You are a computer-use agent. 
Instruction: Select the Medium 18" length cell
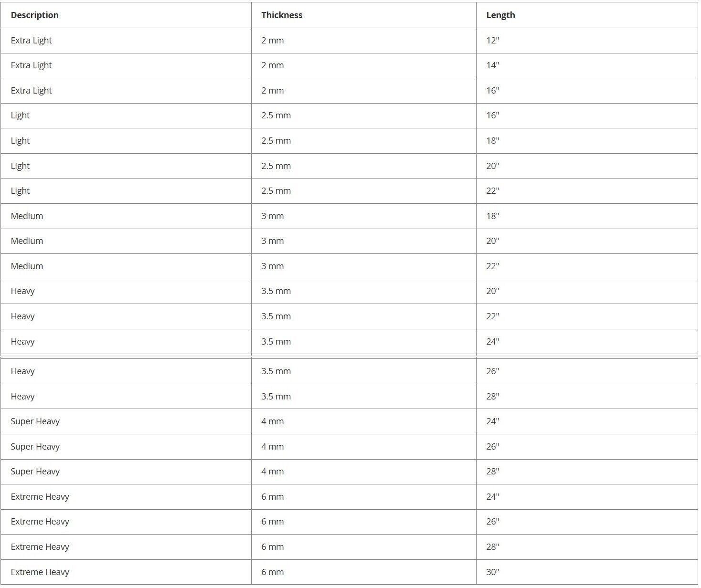[587, 216]
